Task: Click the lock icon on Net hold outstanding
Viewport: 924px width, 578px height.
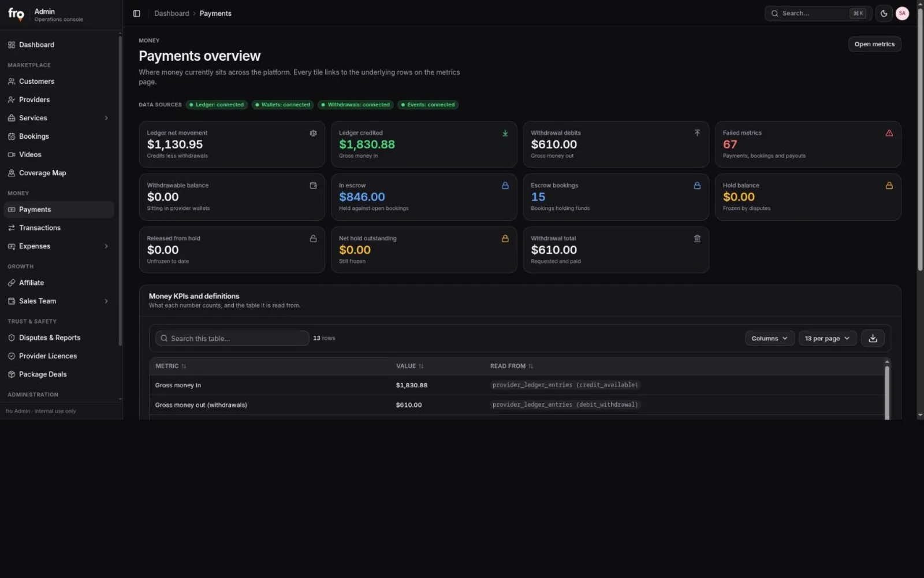Action: [x=505, y=239]
